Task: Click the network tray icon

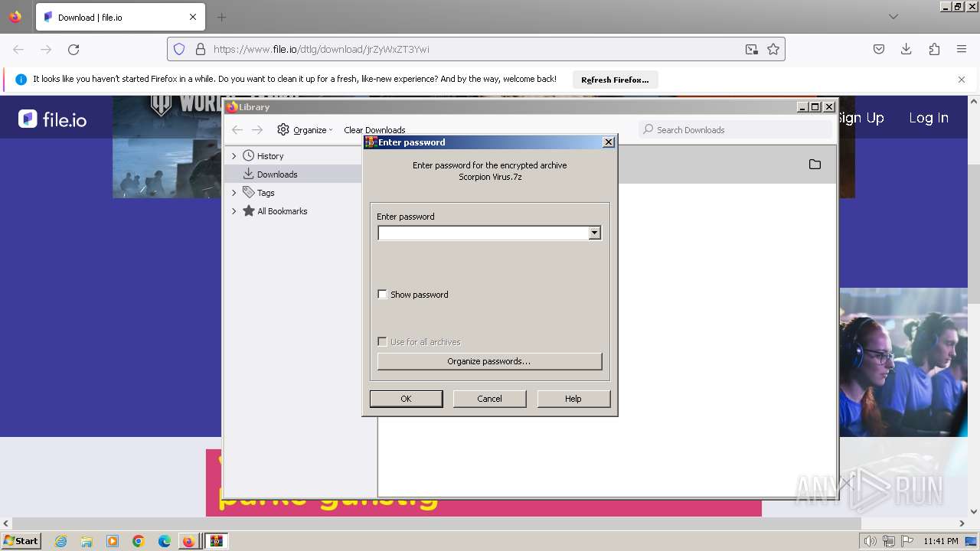Action: [889, 541]
